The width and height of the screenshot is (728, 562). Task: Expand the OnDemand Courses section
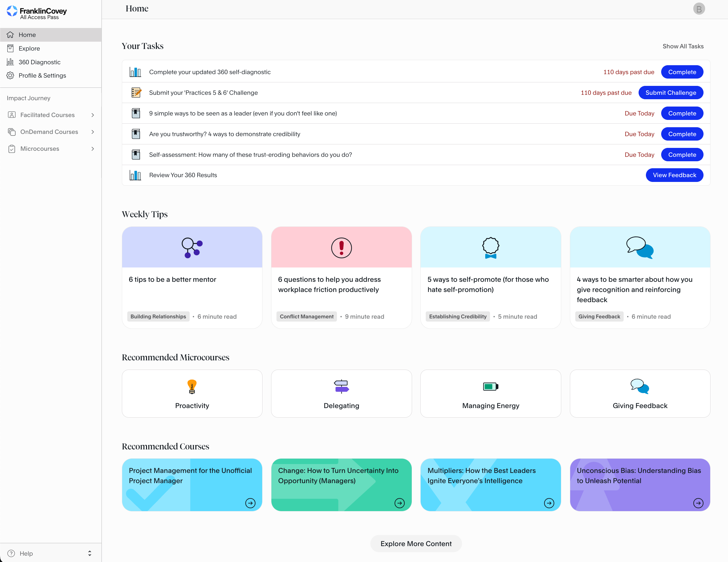click(x=93, y=132)
